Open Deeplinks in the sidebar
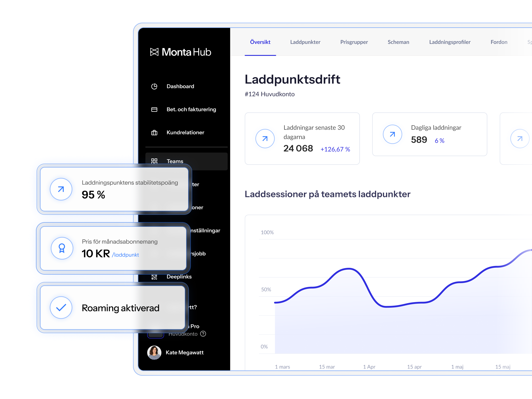This screenshot has width=532, height=399. [179, 277]
